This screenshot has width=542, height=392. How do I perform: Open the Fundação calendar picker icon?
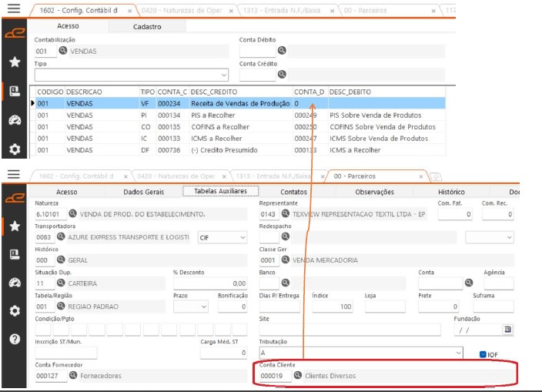click(x=507, y=330)
